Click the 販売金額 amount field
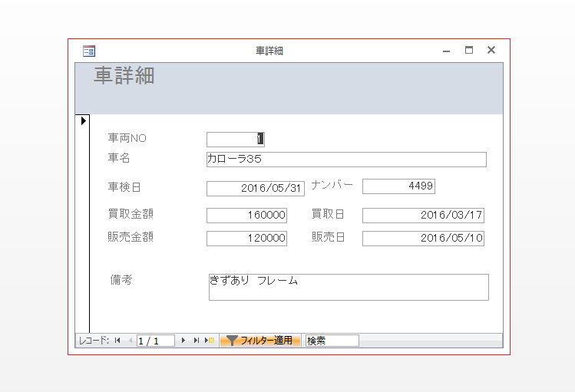 [x=246, y=239]
